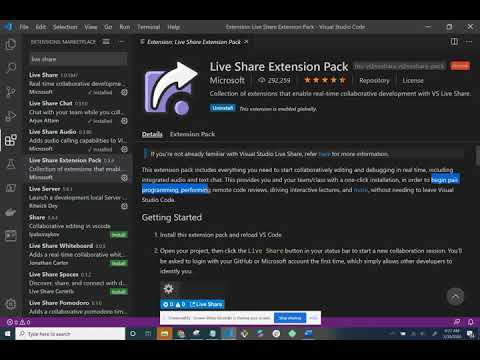The height and width of the screenshot is (360, 480).
Task: Focus the Windows taskbar search field
Action: click(x=70, y=333)
